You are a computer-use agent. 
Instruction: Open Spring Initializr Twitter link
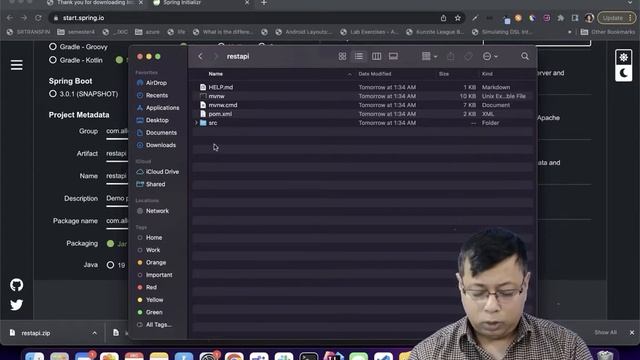point(17,305)
